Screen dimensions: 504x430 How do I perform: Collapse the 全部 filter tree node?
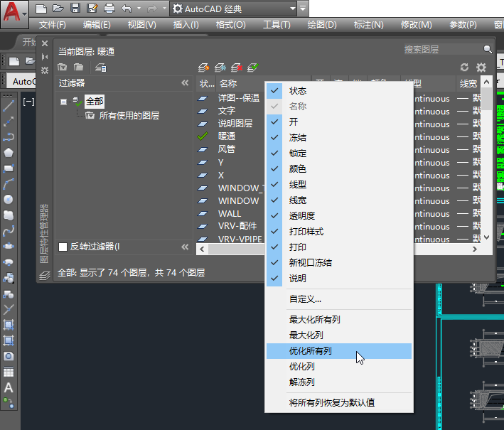[64, 102]
